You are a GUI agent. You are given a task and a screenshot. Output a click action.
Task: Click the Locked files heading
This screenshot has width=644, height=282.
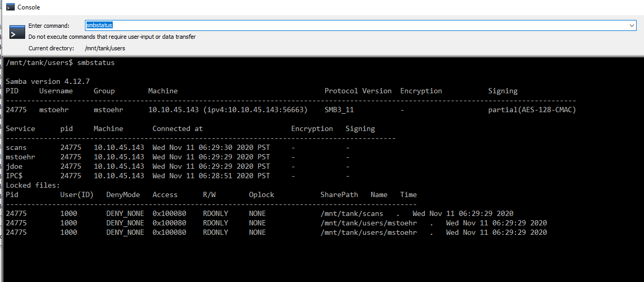(x=33, y=185)
